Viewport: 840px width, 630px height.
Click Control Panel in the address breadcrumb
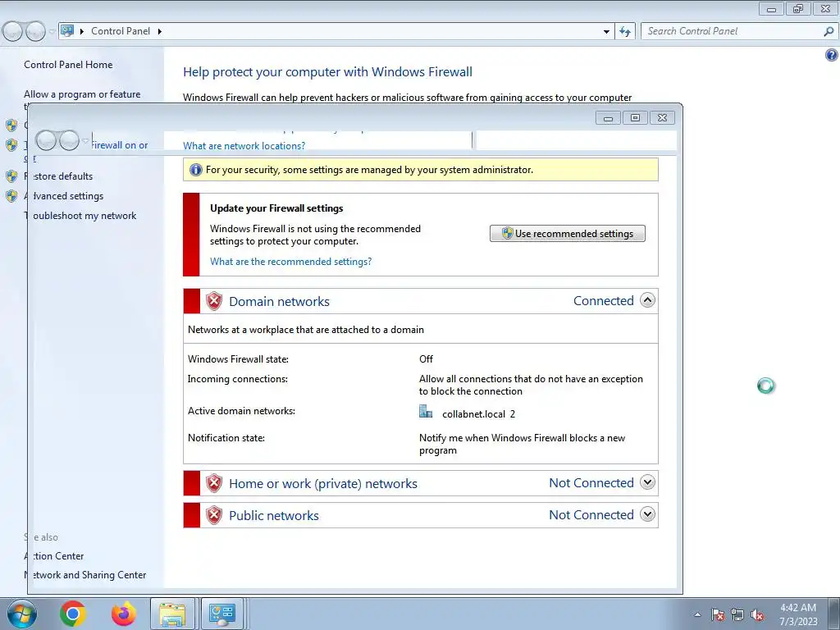pos(121,31)
